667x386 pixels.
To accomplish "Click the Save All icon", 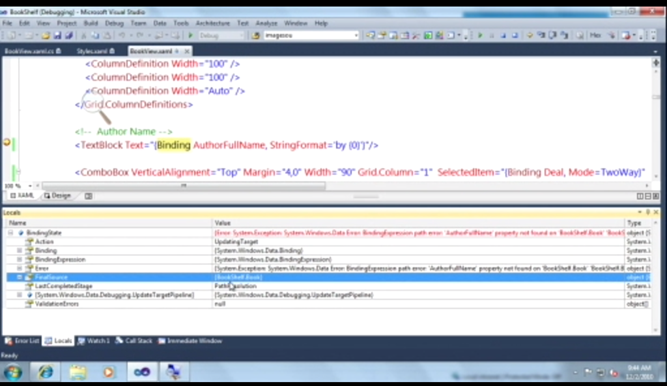I will [x=68, y=36].
